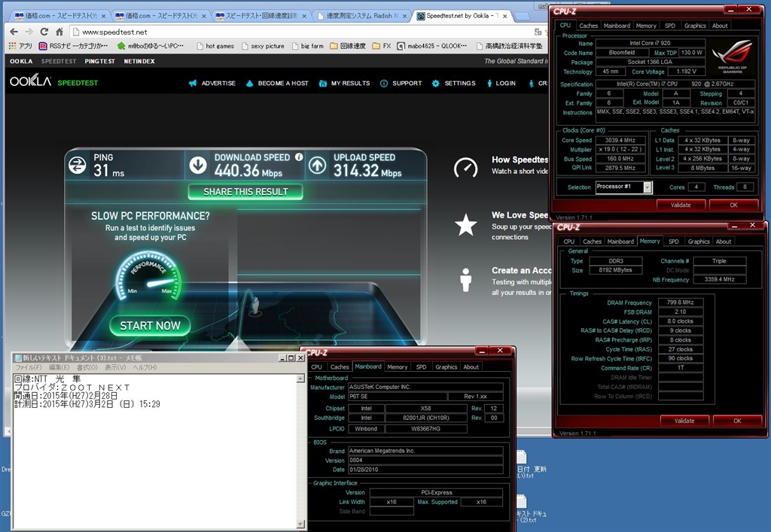771x532 pixels.
Task: Click OK in the memory CPU-Z window
Action: tap(736, 421)
